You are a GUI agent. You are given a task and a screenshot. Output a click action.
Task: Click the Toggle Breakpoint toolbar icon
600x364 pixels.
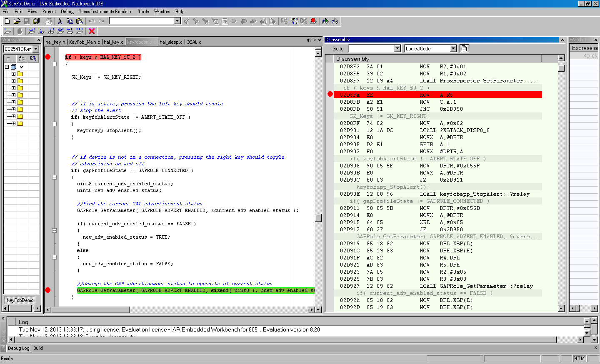tap(313, 21)
